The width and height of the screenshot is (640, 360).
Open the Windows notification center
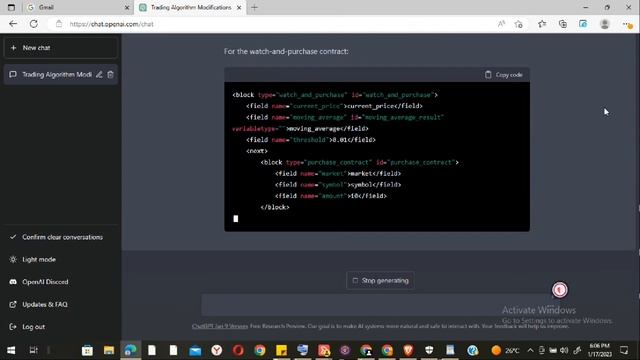pos(624,350)
